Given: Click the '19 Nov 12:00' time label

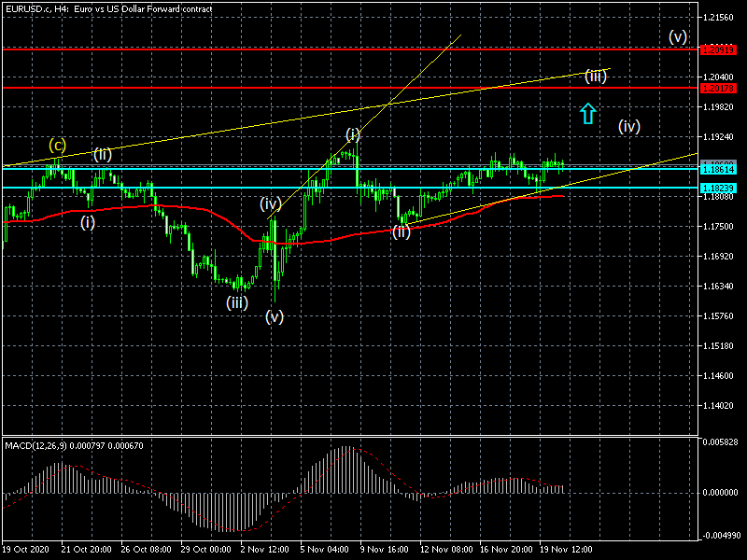Looking at the screenshot, I should (x=566, y=549).
